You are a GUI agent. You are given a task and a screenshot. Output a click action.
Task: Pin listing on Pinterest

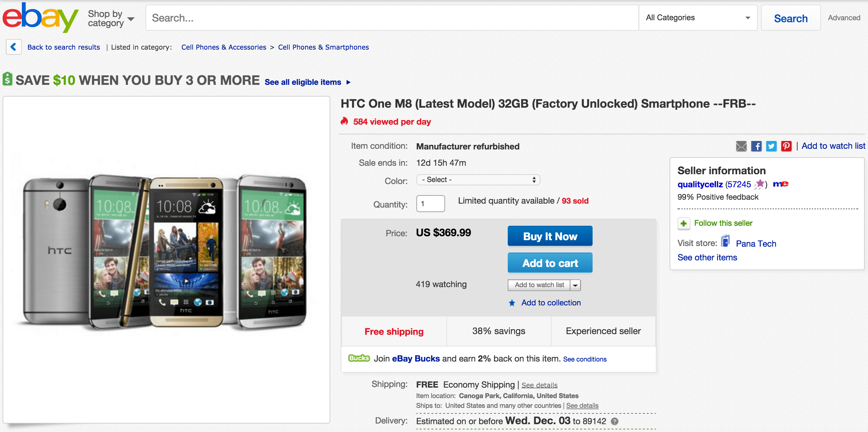click(786, 146)
